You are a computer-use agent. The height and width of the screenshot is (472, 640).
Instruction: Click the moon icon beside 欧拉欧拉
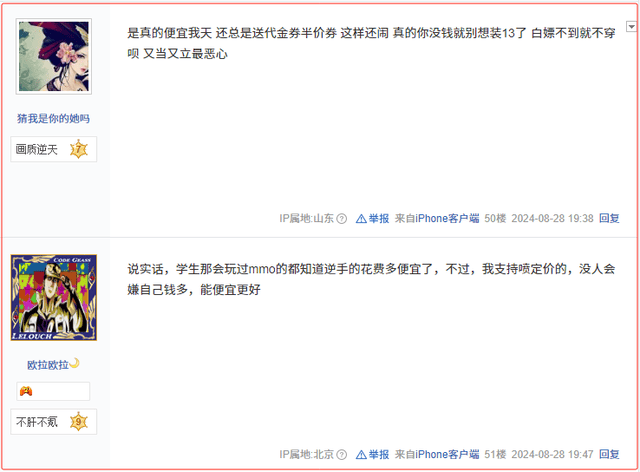point(74,363)
